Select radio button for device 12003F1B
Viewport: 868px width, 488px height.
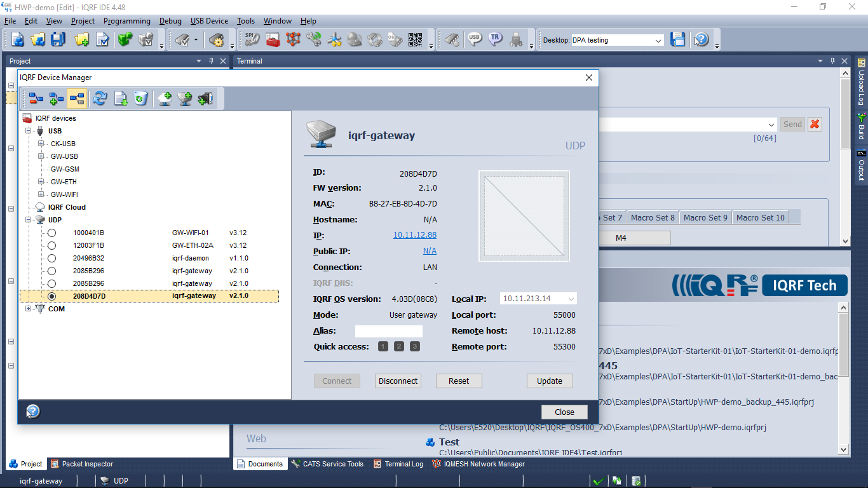(x=51, y=246)
